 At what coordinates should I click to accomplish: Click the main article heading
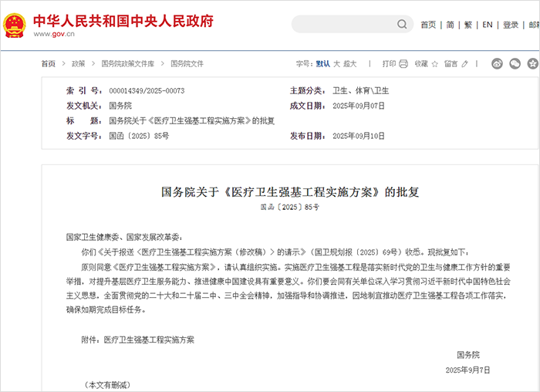pos(290,192)
